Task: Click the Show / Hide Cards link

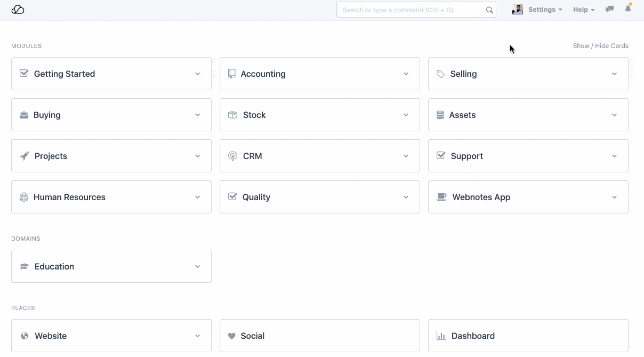Action: [600, 46]
